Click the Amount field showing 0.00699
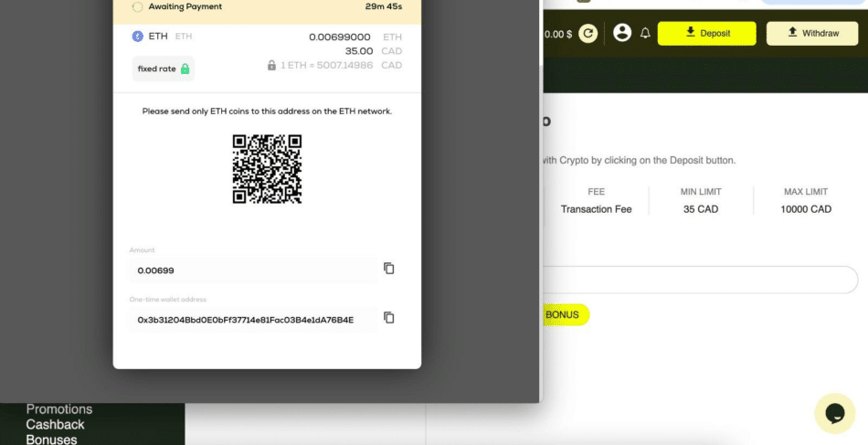Image resolution: width=868 pixels, height=445 pixels. [253, 270]
